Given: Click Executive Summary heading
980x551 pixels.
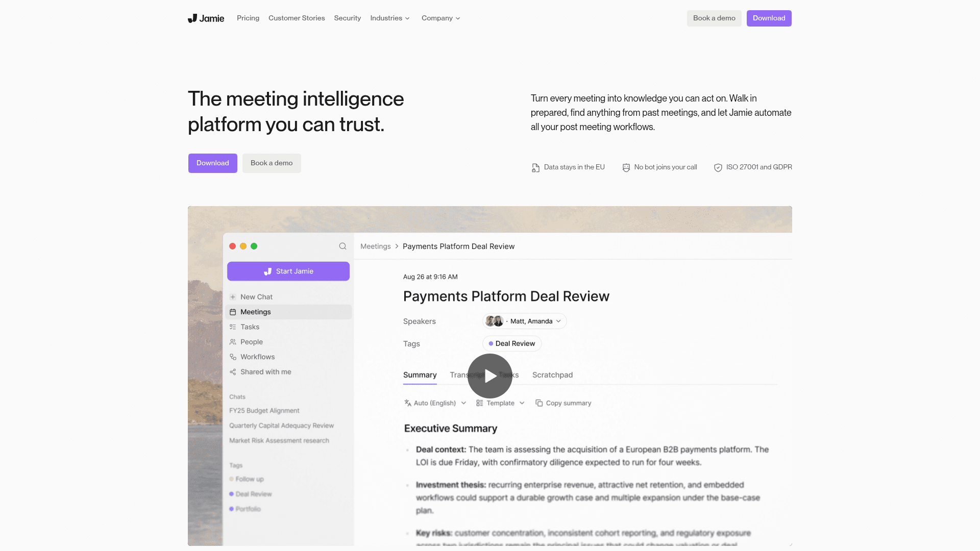Looking at the screenshot, I should (x=451, y=429).
